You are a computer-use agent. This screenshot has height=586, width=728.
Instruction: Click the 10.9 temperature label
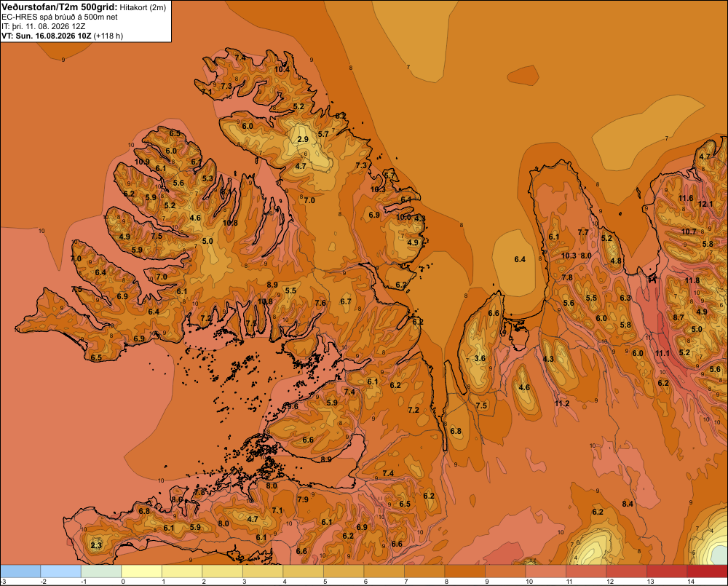click(x=142, y=162)
